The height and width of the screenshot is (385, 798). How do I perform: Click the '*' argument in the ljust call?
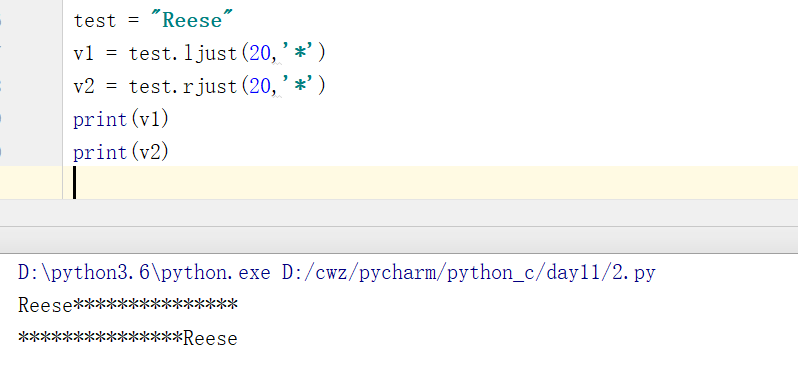(x=299, y=52)
